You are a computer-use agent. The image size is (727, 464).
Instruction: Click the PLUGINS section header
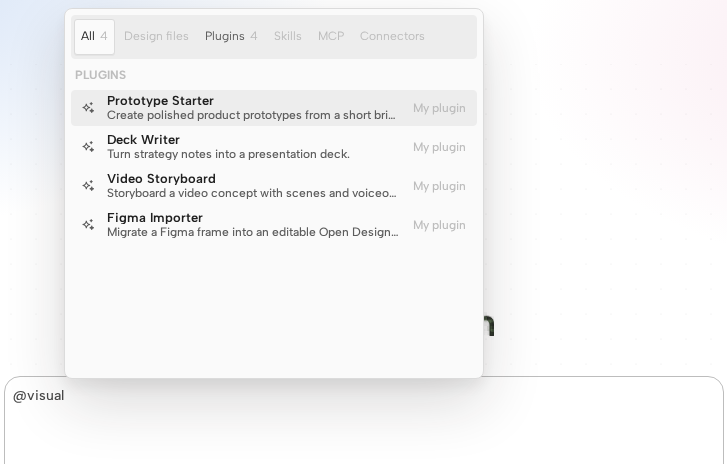coord(101,75)
